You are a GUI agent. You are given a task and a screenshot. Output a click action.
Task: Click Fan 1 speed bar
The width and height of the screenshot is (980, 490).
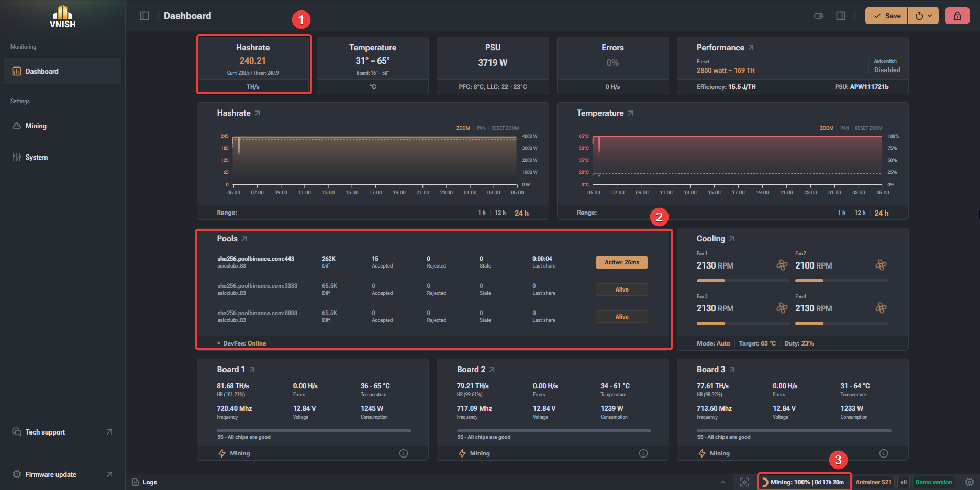pos(743,281)
